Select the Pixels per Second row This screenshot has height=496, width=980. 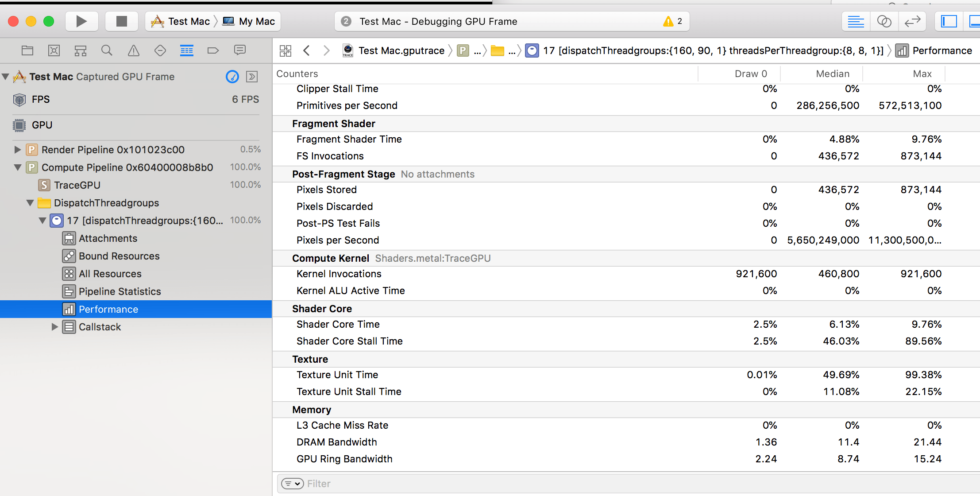click(626, 240)
